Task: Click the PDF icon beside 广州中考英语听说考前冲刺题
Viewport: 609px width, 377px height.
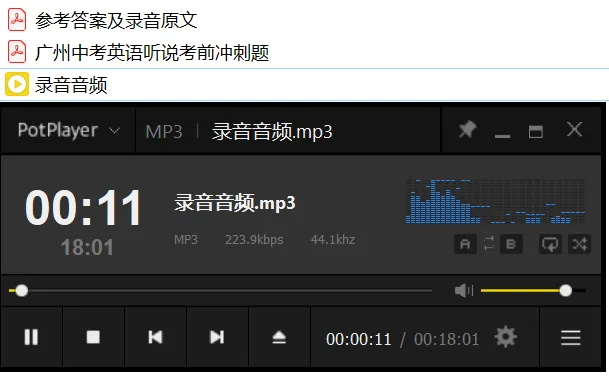Action: click(x=17, y=52)
